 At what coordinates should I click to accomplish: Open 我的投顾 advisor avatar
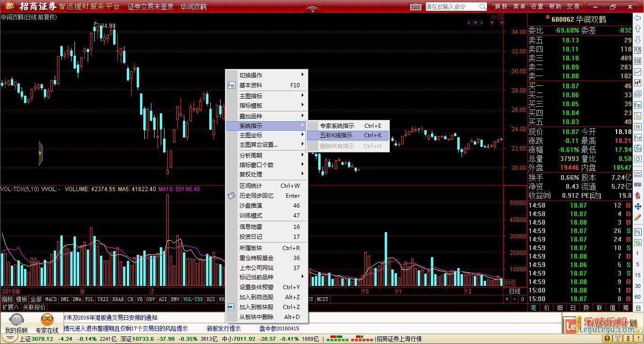click(17, 320)
